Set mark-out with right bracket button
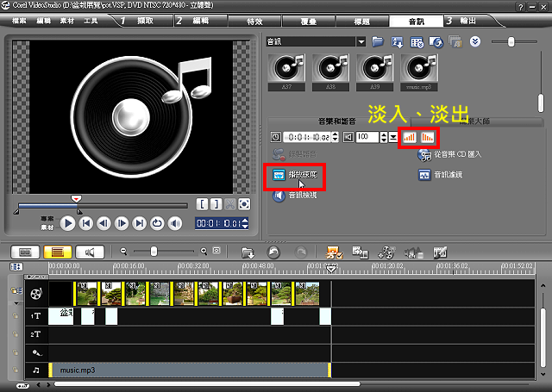The height and width of the screenshot is (392, 552). [x=216, y=204]
